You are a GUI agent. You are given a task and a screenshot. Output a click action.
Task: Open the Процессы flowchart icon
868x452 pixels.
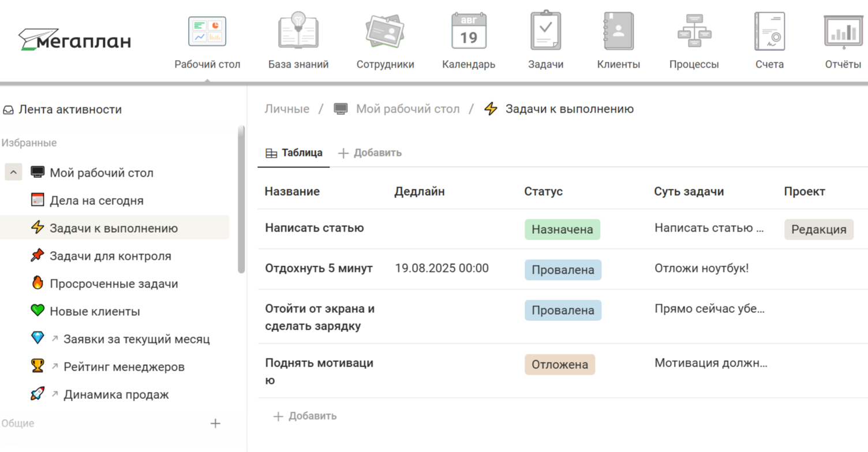click(x=694, y=32)
